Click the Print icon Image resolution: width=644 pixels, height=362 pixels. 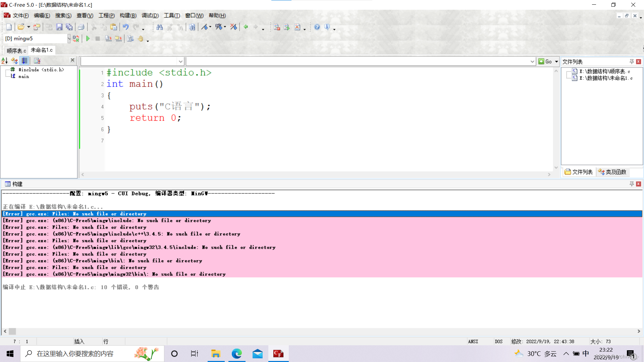81,27
